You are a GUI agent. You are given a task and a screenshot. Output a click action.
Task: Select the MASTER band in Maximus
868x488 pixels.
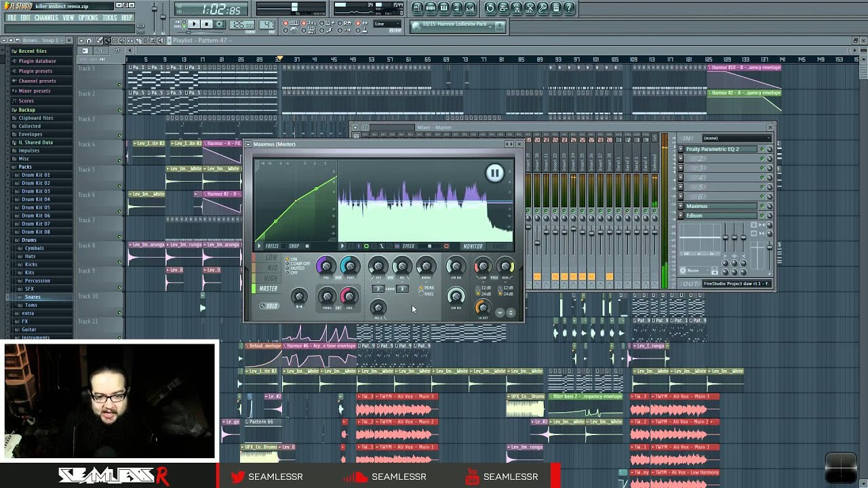(x=268, y=289)
